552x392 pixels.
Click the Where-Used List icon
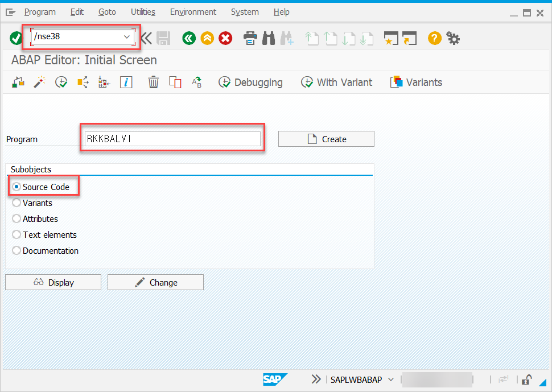click(83, 82)
